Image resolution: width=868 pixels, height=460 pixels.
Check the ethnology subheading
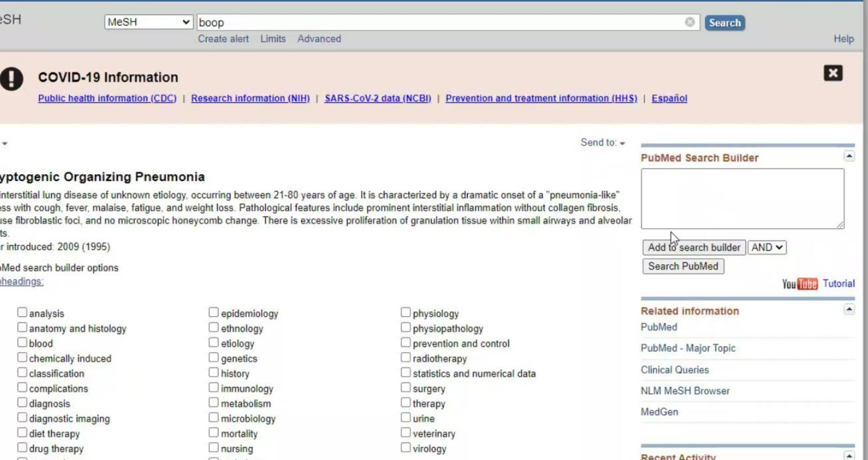(x=214, y=328)
